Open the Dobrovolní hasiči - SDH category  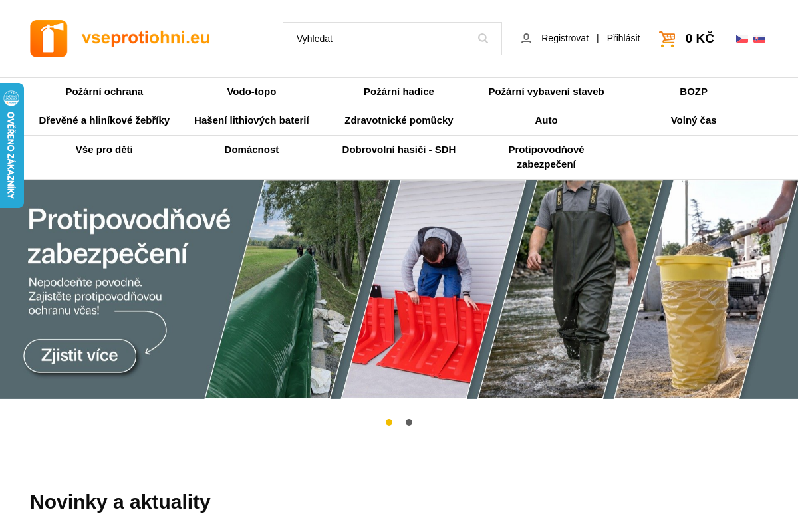399,150
